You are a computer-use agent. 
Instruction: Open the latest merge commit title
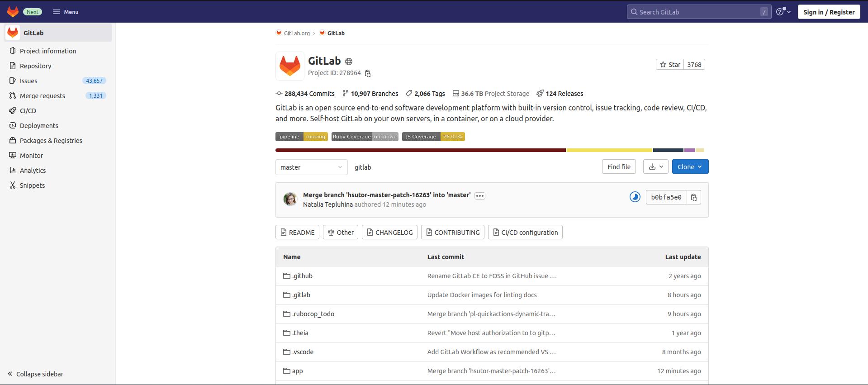point(387,195)
